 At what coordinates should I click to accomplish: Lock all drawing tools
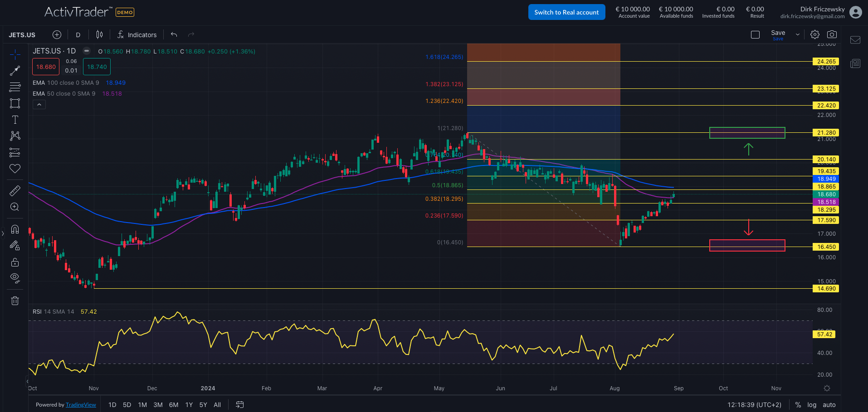pyautogui.click(x=15, y=262)
